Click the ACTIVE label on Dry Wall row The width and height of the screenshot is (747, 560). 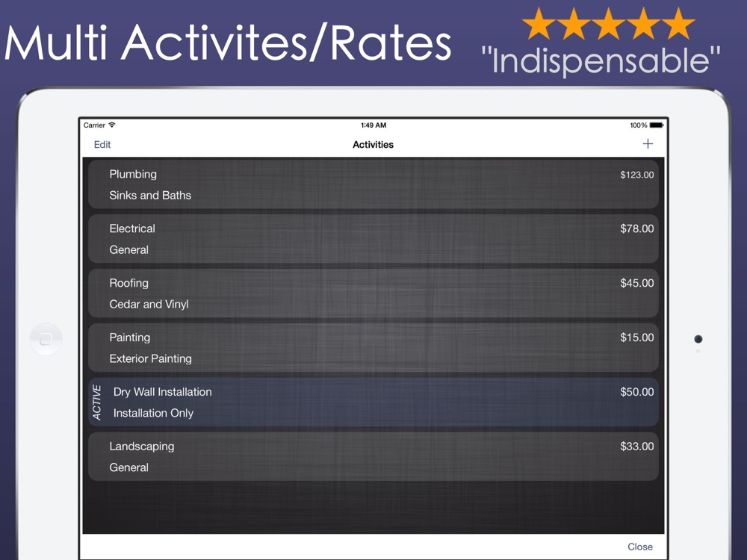coord(96,402)
